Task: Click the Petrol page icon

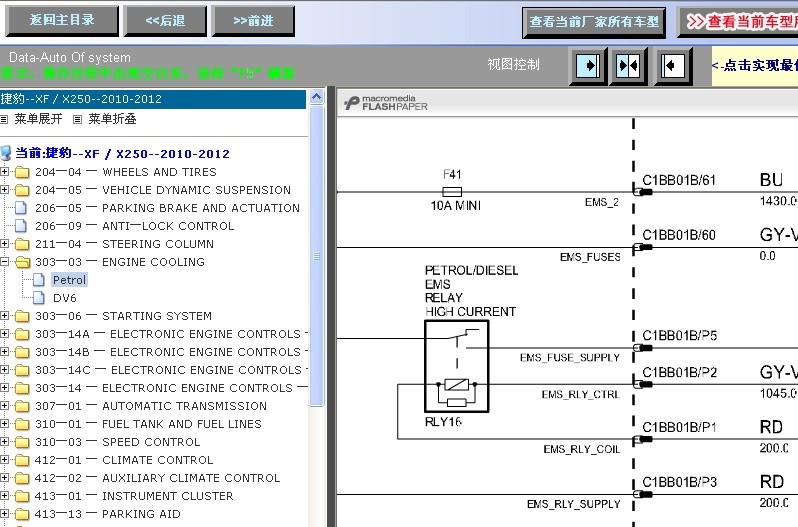Action: pyautogui.click(x=39, y=280)
